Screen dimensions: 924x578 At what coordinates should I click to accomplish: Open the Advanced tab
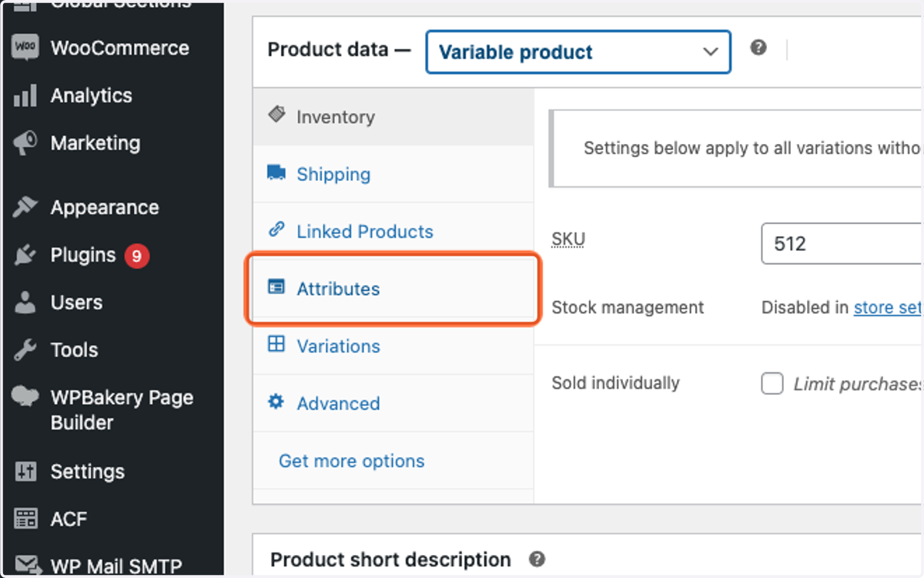(393, 403)
